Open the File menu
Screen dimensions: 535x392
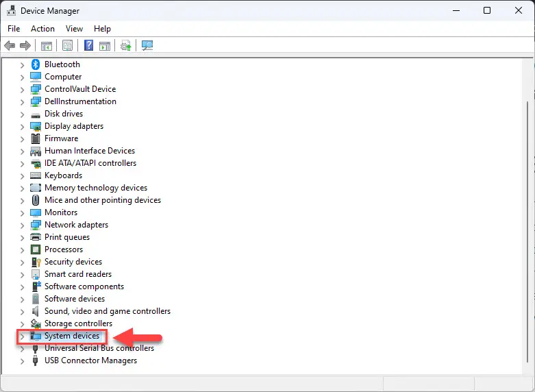coord(14,29)
